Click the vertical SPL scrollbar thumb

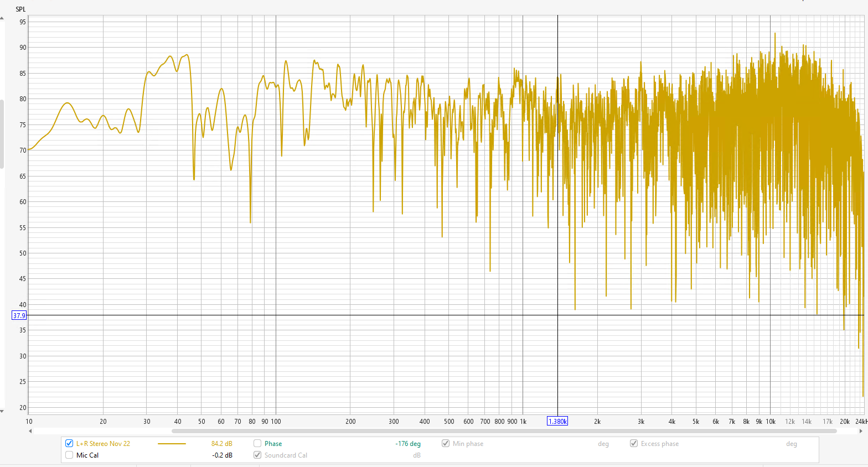[2, 133]
